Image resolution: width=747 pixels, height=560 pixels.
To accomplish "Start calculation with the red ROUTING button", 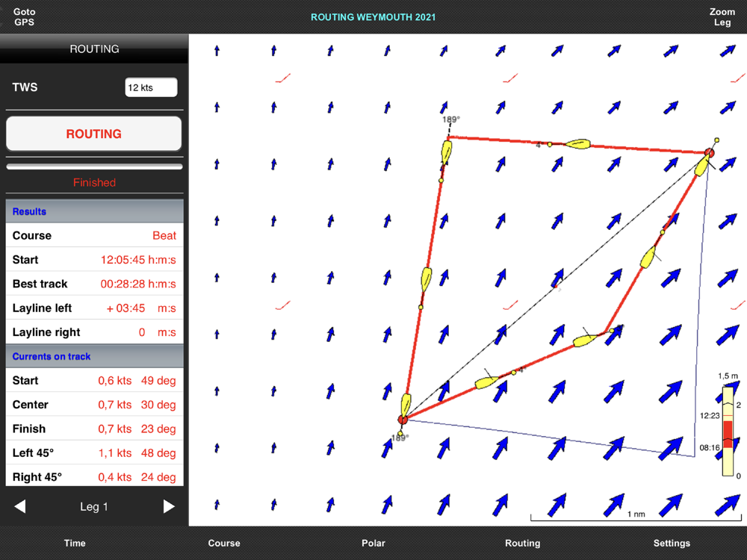I will [94, 134].
